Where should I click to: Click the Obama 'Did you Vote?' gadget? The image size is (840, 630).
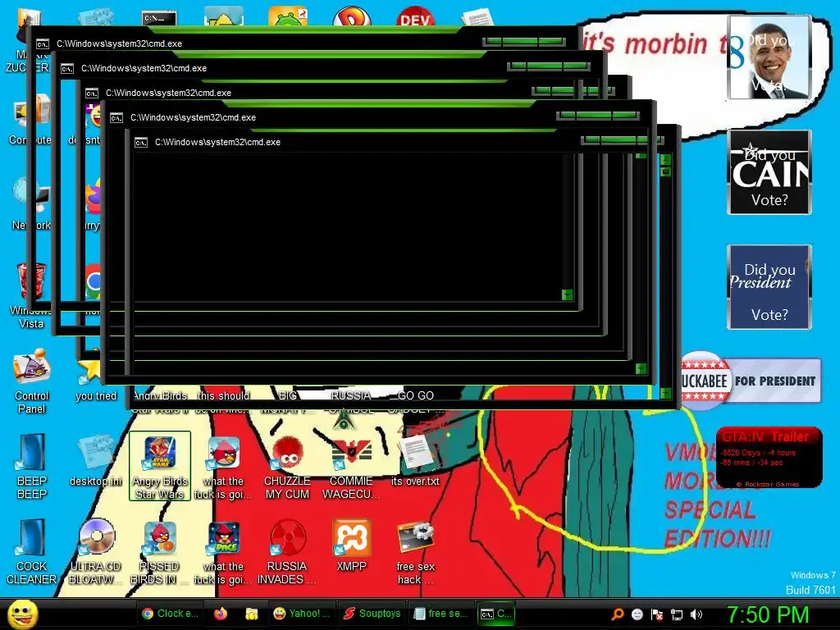tap(769, 57)
